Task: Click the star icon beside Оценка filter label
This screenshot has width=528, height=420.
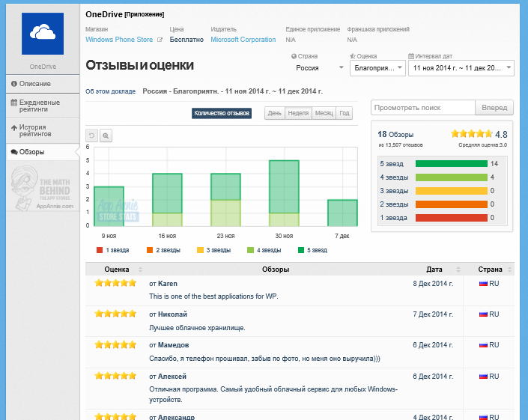Action: pos(353,56)
